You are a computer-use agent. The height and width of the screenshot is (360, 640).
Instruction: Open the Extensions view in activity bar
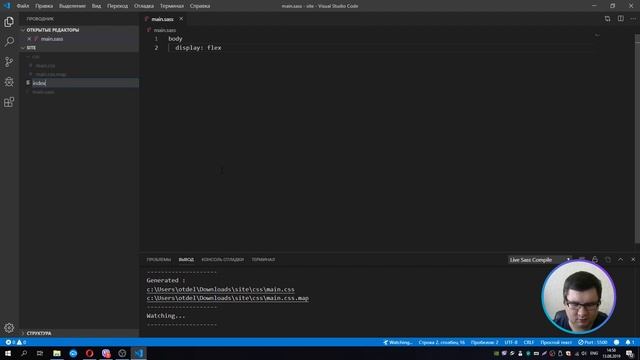tap(9, 102)
